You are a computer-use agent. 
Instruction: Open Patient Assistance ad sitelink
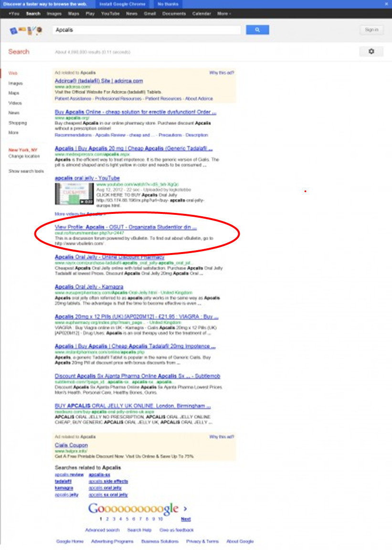point(73,98)
